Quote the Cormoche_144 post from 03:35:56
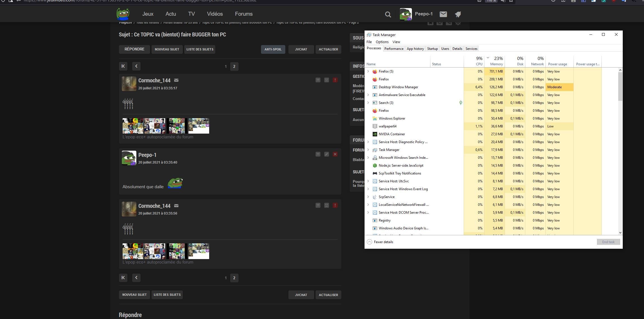The width and height of the screenshot is (644, 319). click(x=318, y=205)
